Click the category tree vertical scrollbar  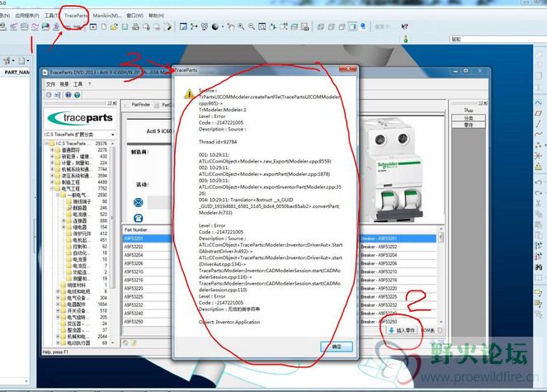pos(112,243)
